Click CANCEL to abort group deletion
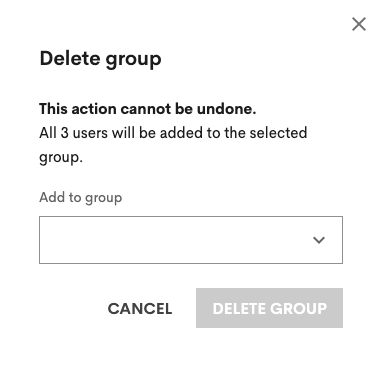The height and width of the screenshot is (367, 382). (140, 308)
